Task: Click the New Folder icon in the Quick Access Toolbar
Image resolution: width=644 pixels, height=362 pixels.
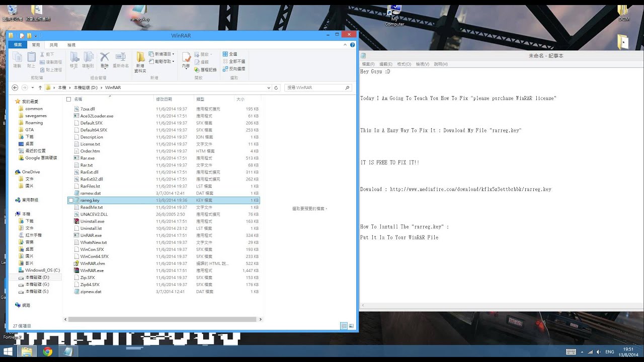Action: [x=29, y=36]
